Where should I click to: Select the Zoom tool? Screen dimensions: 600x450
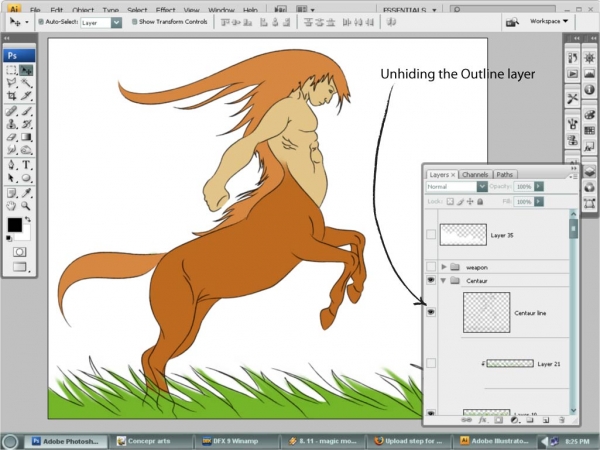tap(26, 206)
